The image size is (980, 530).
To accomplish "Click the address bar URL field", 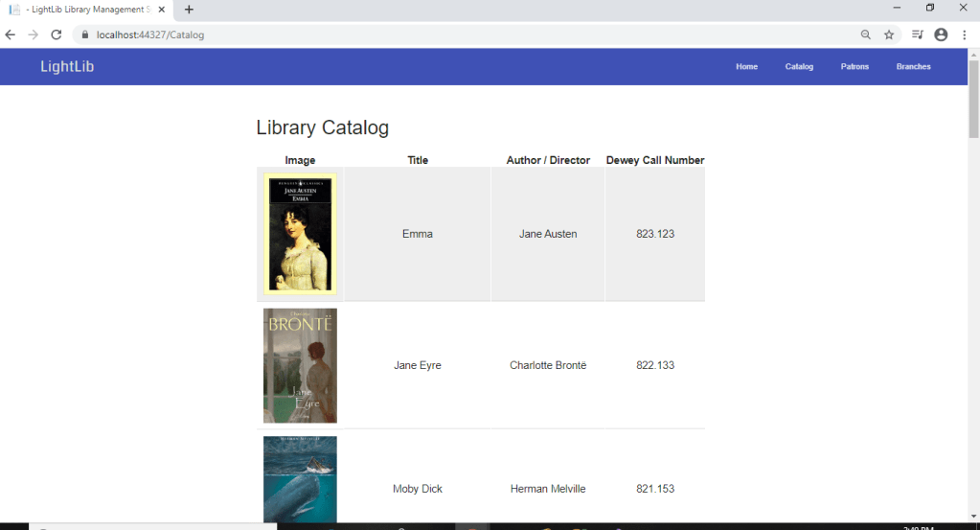I will point(460,35).
